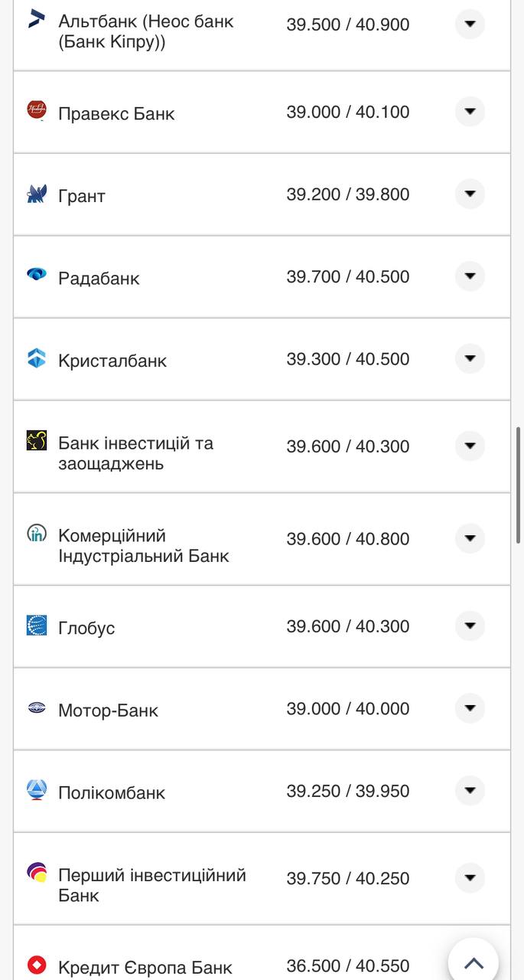Show Перший інвестиційний Банк rate details
524x980 pixels.
[470, 877]
